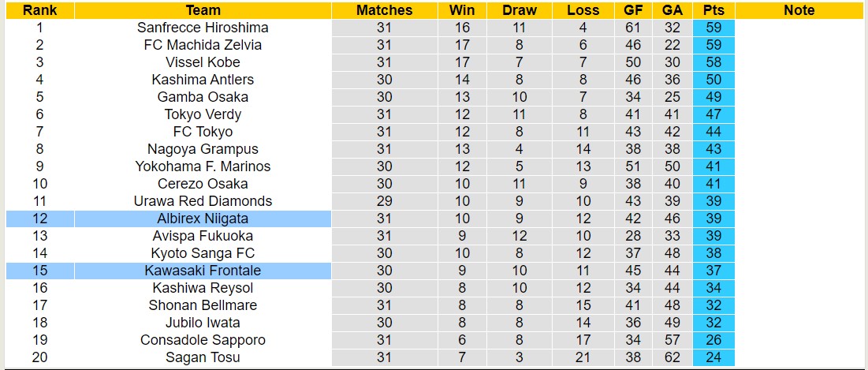868x370 pixels.
Task: Select the Note column header
Action: pos(799,10)
